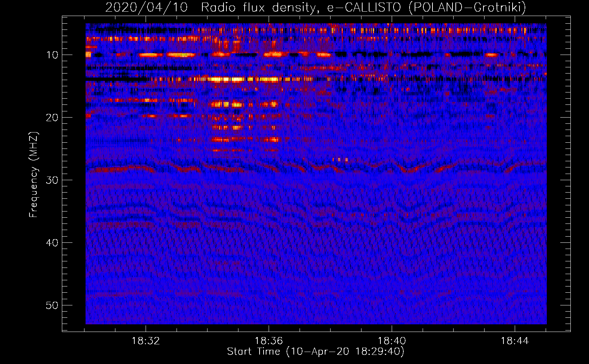
Task: Click the '30' frequency tick label
Action: tap(52, 180)
